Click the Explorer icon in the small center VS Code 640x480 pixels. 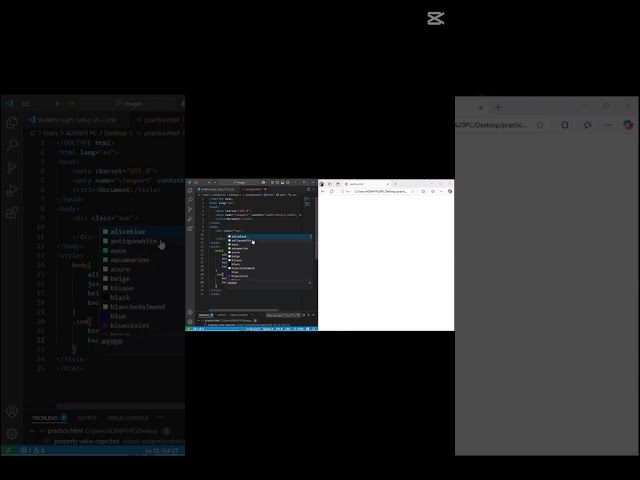(x=190, y=191)
